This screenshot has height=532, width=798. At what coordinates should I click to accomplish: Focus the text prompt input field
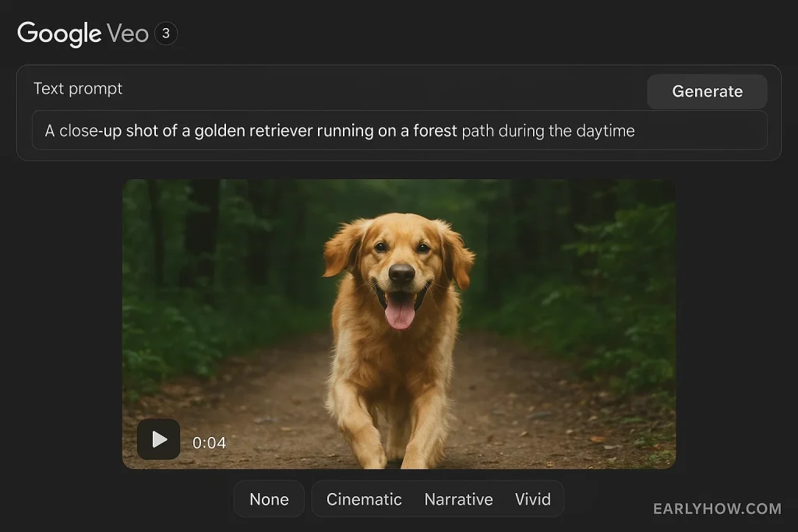click(x=399, y=130)
